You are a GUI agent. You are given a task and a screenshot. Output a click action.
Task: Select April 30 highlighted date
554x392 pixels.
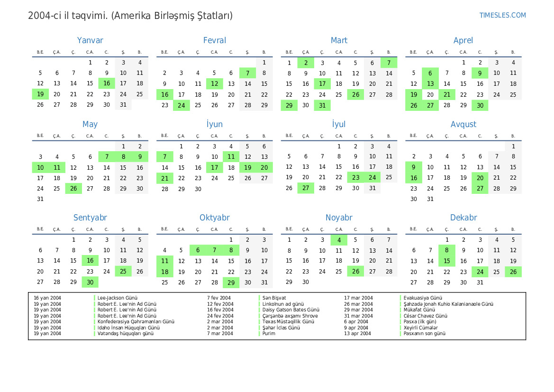480,105
